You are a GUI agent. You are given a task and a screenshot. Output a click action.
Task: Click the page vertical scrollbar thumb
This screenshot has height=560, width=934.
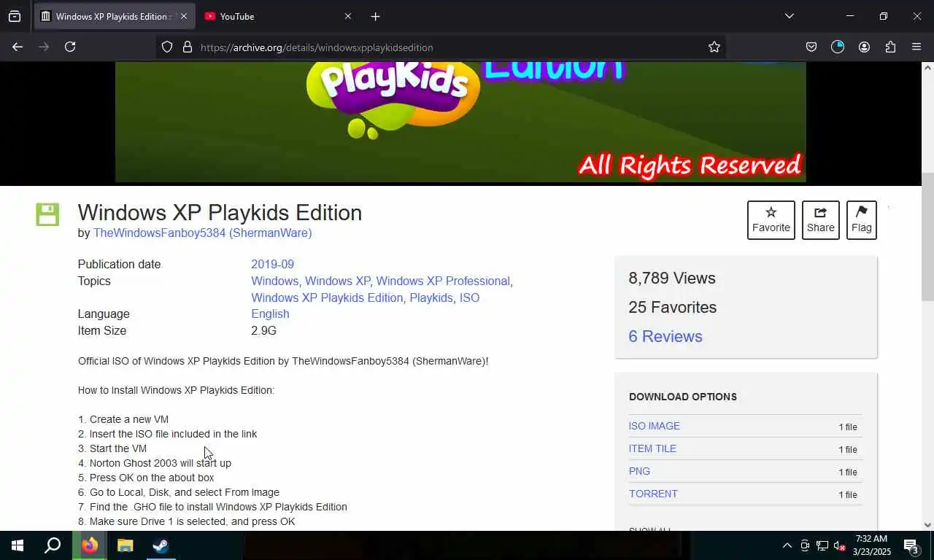[x=927, y=237]
